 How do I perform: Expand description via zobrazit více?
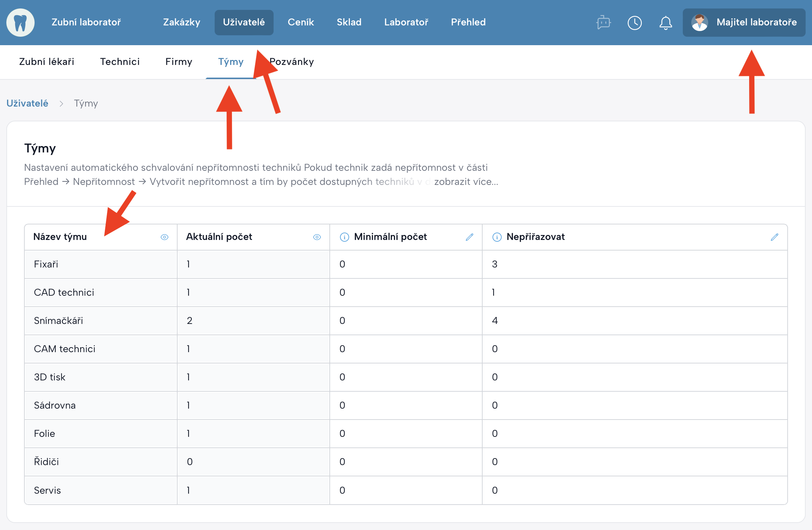coord(466,182)
